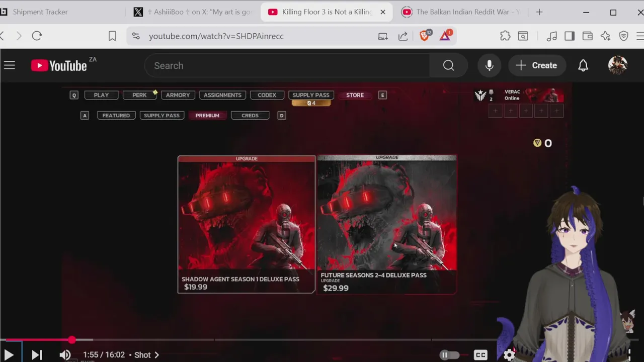
Task: Click the D key prompt
Action: 282,116
